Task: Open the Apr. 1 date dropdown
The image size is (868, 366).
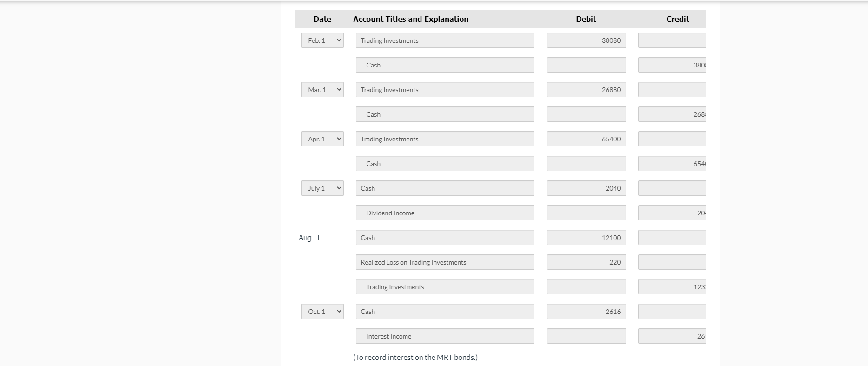Action: (322, 139)
